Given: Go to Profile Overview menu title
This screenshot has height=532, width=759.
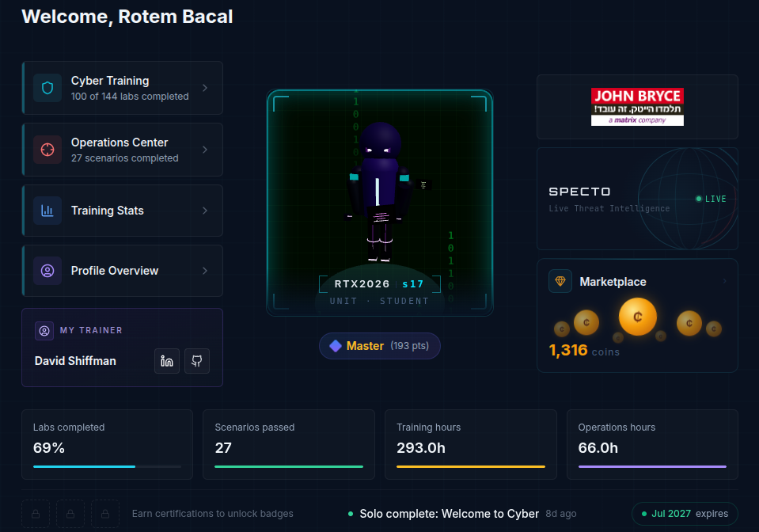Looking at the screenshot, I should [x=115, y=271].
